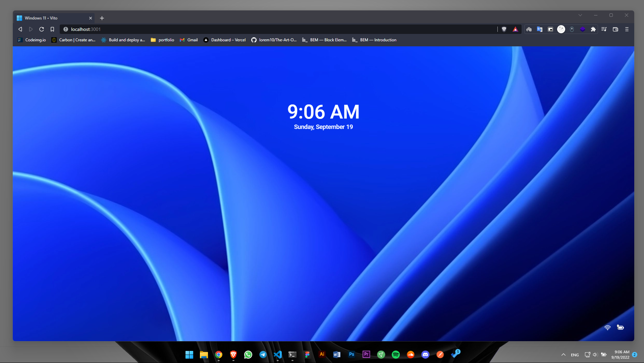
Task: Click the localhost:3001 address bar
Action: tap(268, 29)
